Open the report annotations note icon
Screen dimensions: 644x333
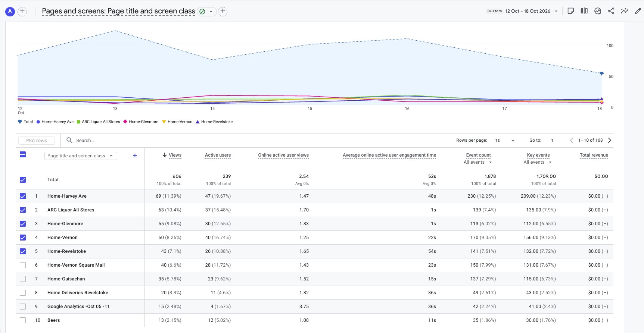click(570, 11)
